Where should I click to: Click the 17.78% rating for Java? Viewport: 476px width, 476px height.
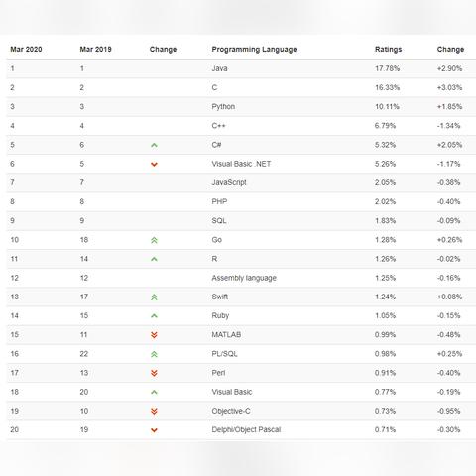pos(387,68)
